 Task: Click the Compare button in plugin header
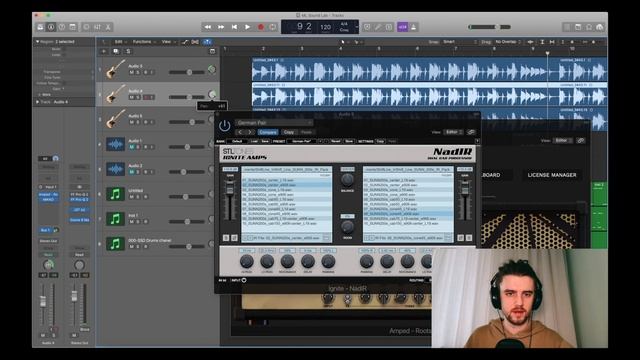pos(268,132)
